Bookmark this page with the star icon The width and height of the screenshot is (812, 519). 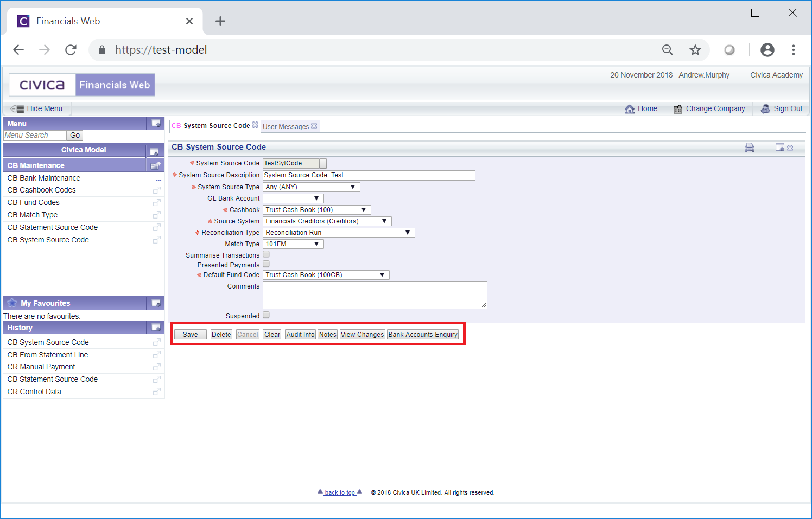[x=695, y=50]
